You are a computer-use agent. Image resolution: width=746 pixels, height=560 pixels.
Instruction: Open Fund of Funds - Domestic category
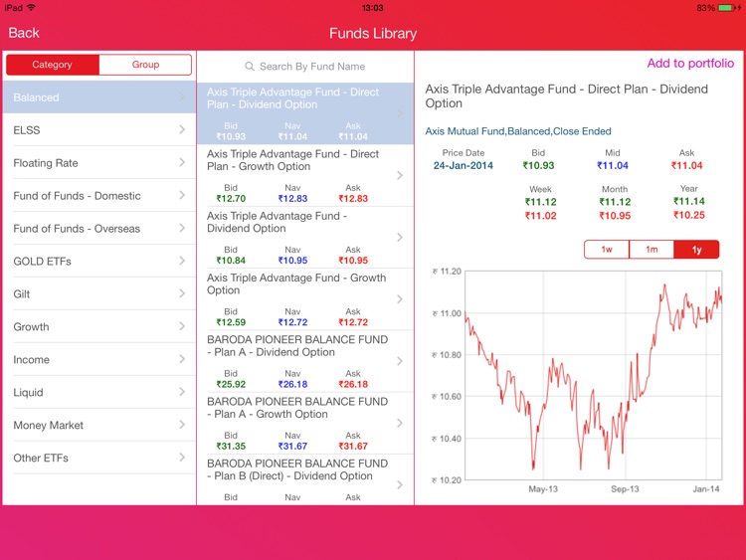pyautogui.click(x=98, y=196)
